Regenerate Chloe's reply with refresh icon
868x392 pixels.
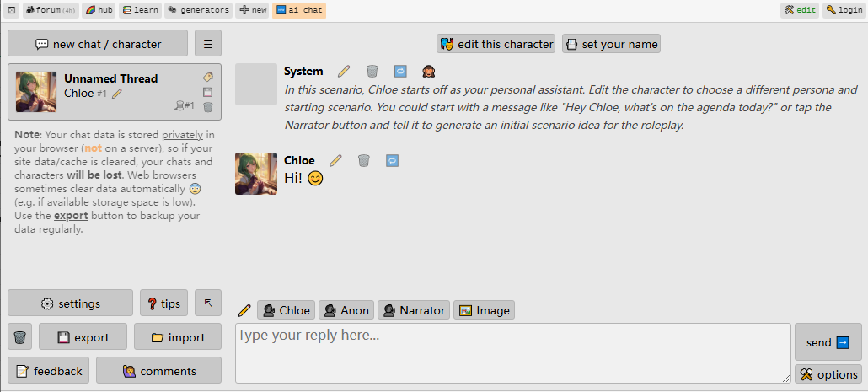point(392,160)
